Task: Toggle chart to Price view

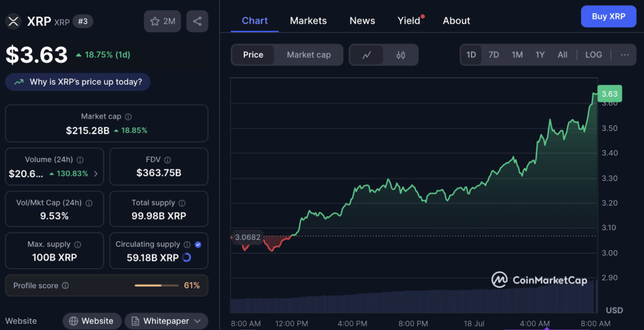Action: click(x=253, y=55)
